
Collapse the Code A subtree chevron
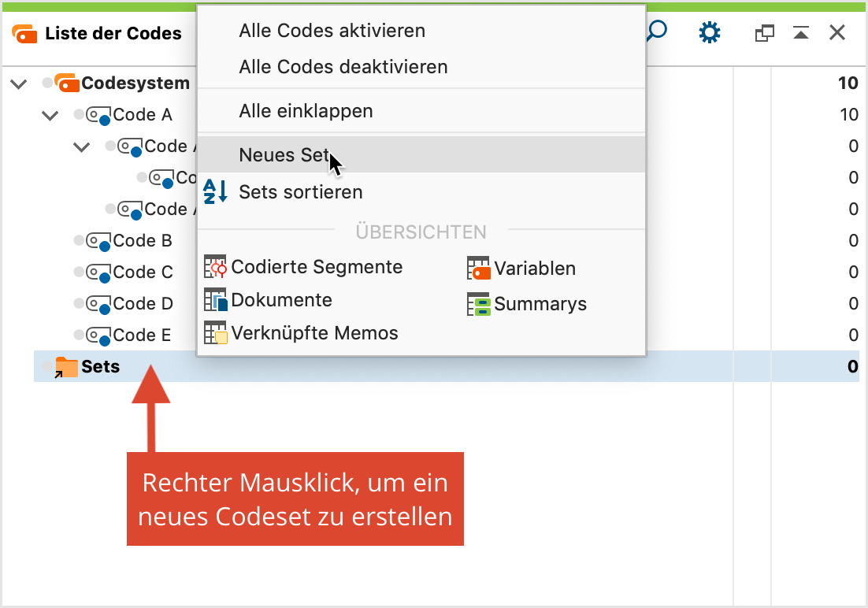[x=50, y=116]
